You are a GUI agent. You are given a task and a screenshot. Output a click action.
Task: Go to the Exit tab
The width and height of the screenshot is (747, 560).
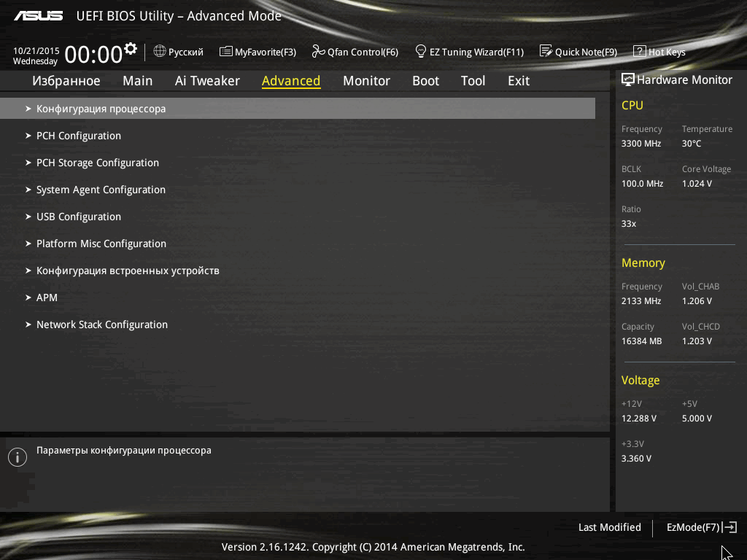[519, 81]
